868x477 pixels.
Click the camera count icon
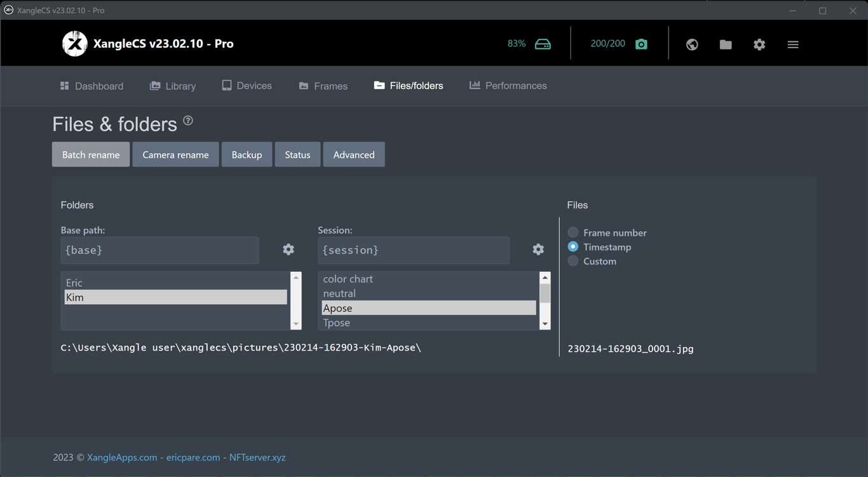641,44
